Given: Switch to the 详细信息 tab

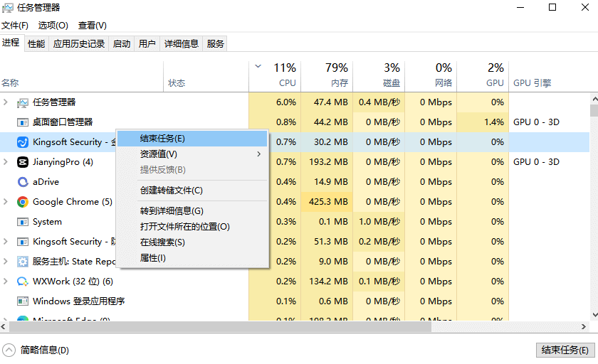Looking at the screenshot, I should click(182, 44).
